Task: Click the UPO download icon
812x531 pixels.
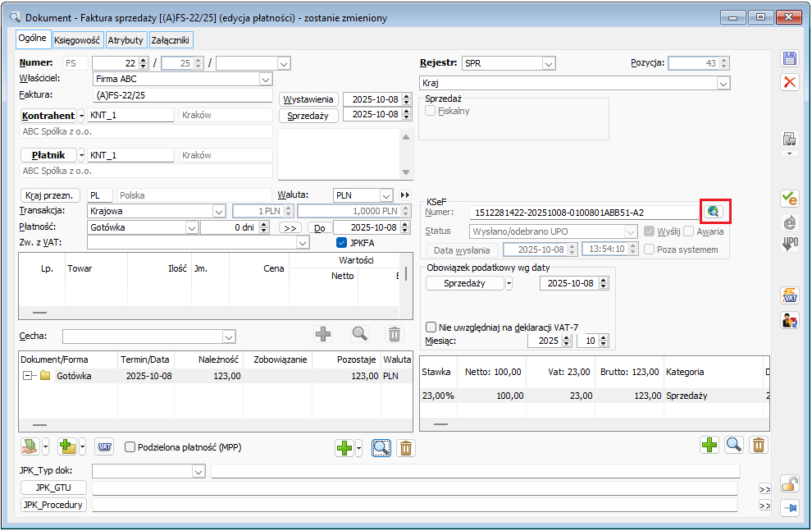Action: click(x=790, y=244)
